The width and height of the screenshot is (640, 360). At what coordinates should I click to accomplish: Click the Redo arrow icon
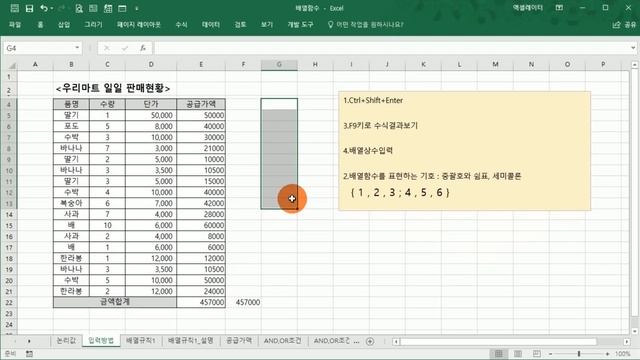tap(62, 8)
